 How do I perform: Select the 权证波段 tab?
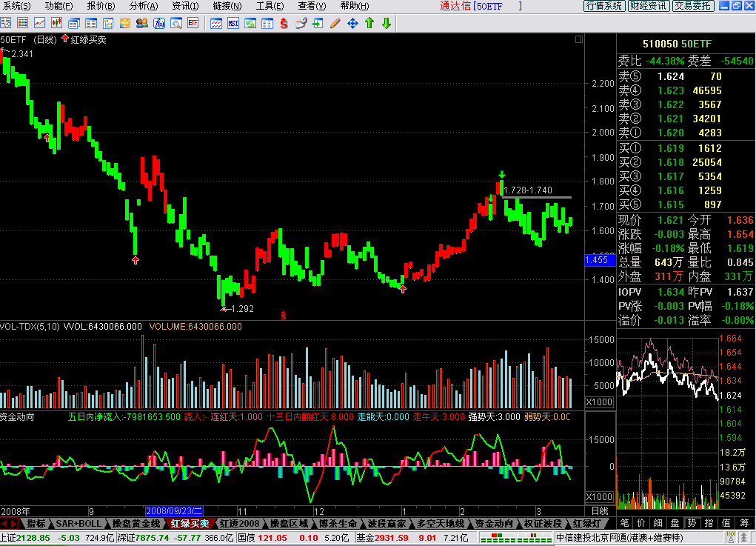[x=543, y=523]
